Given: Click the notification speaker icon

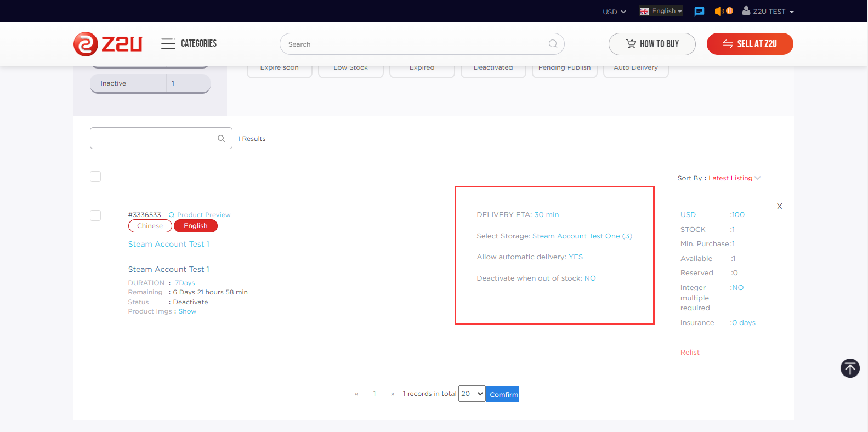Looking at the screenshot, I should 719,11.
